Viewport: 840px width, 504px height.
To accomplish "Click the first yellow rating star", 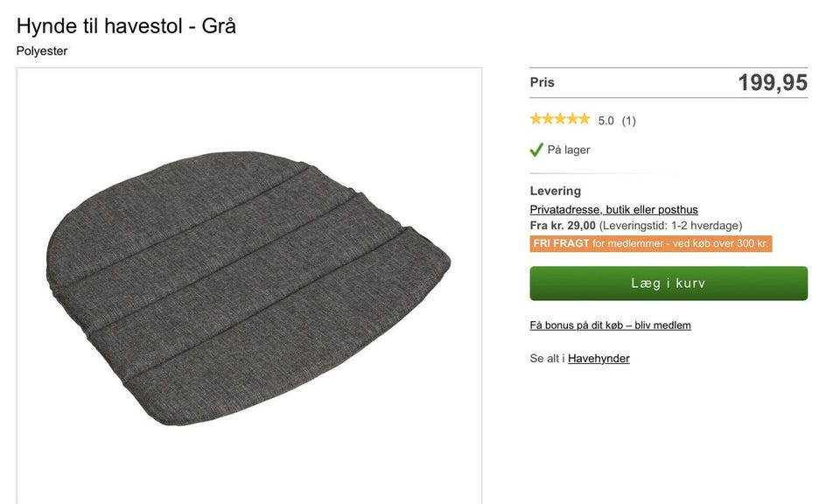I will pyautogui.click(x=536, y=119).
